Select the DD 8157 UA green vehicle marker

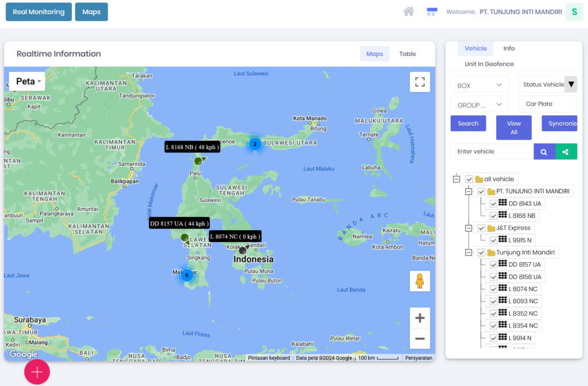click(184, 238)
